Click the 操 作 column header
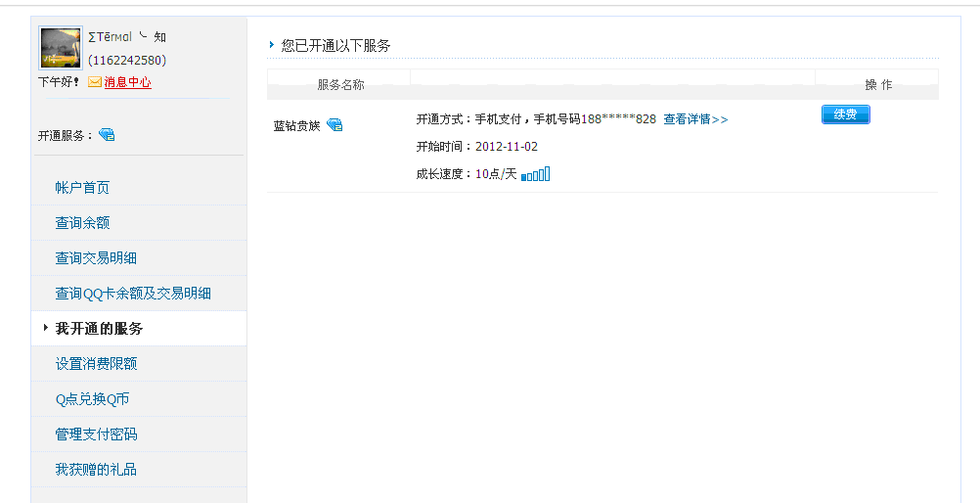 click(x=878, y=84)
